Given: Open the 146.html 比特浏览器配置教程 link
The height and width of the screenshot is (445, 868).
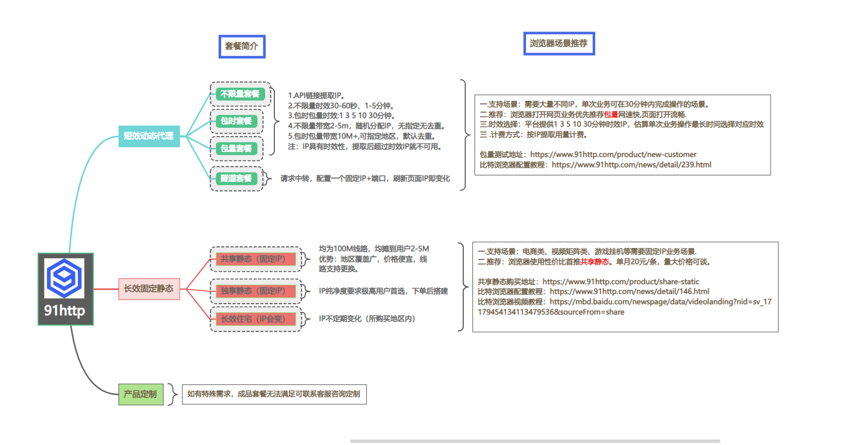Looking at the screenshot, I should coord(629,292).
